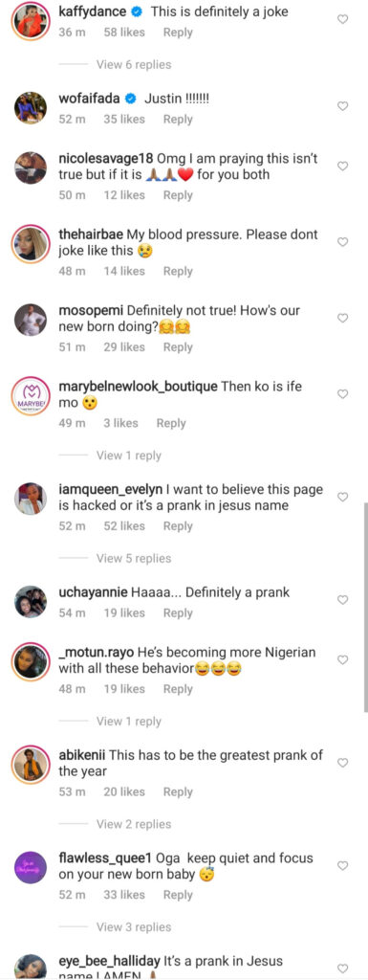Image resolution: width=368 pixels, height=980 pixels.
Task: Expand View 5 replies under iamqueen_evelyn
Action: [134, 558]
